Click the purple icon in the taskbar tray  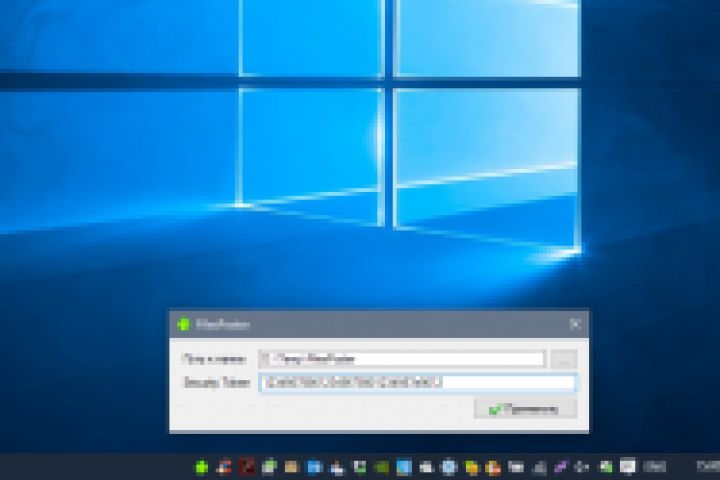560,467
